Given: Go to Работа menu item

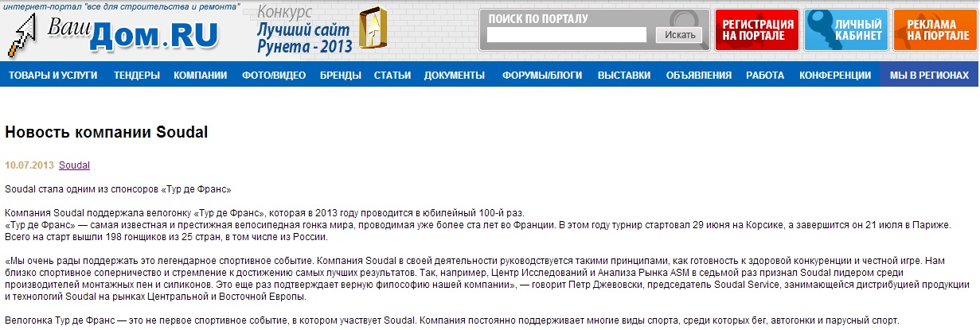Looking at the screenshot, I should coord(765,76).
